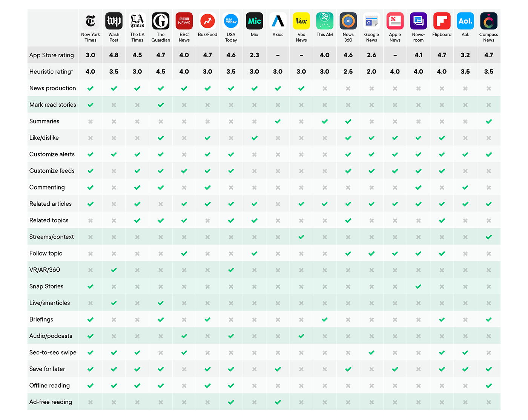Image resolution: width=528 pixels, height=420 pixels.
Task: Click the Briefings row label
Action: pyautogui.click(x=41, y=320)
